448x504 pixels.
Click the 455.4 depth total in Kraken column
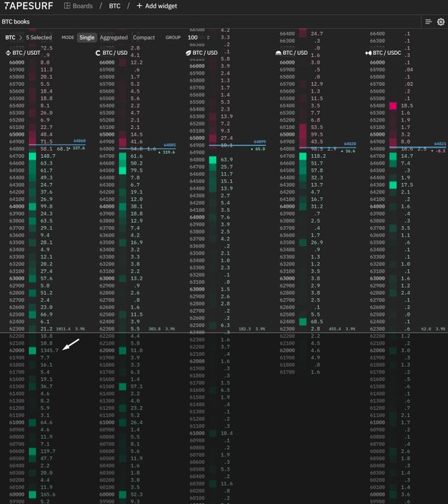335,329
